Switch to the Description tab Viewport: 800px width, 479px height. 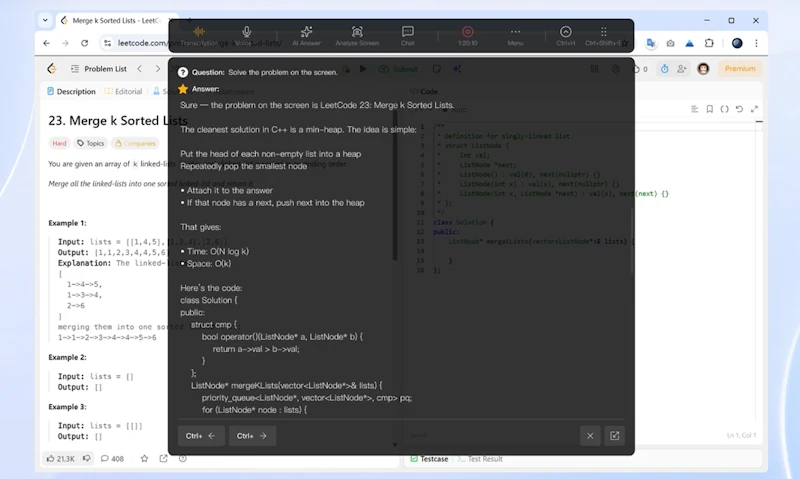click(71, 91)
